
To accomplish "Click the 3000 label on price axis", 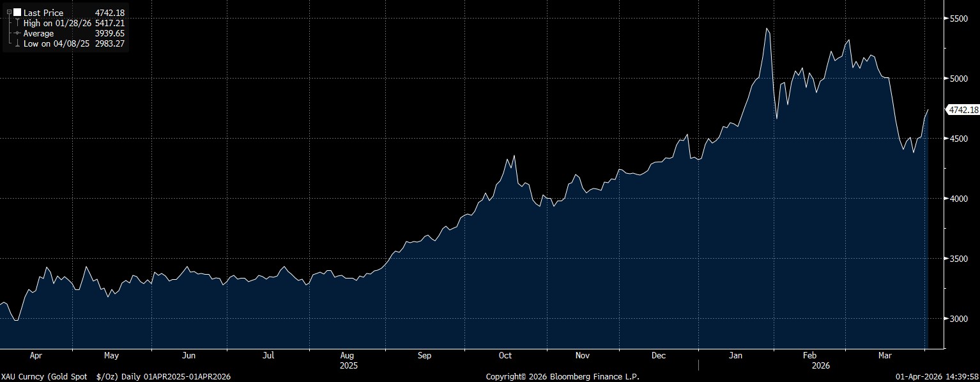I will (958, 319).
